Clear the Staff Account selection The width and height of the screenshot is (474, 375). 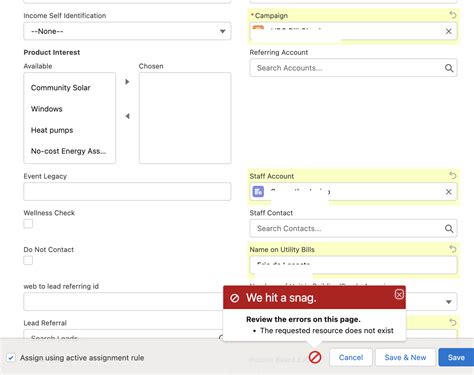coord(449,192)
